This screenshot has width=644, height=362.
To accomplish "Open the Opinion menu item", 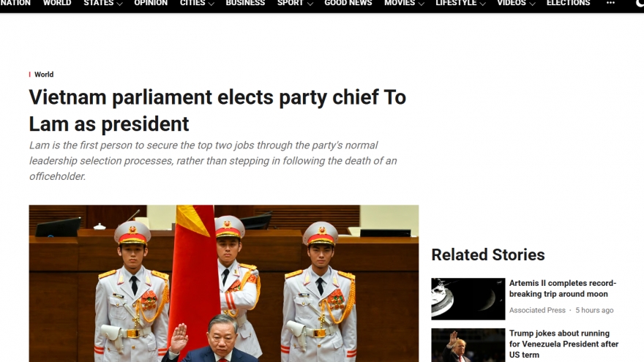I will pyautogui.click(x=151, y=3).
